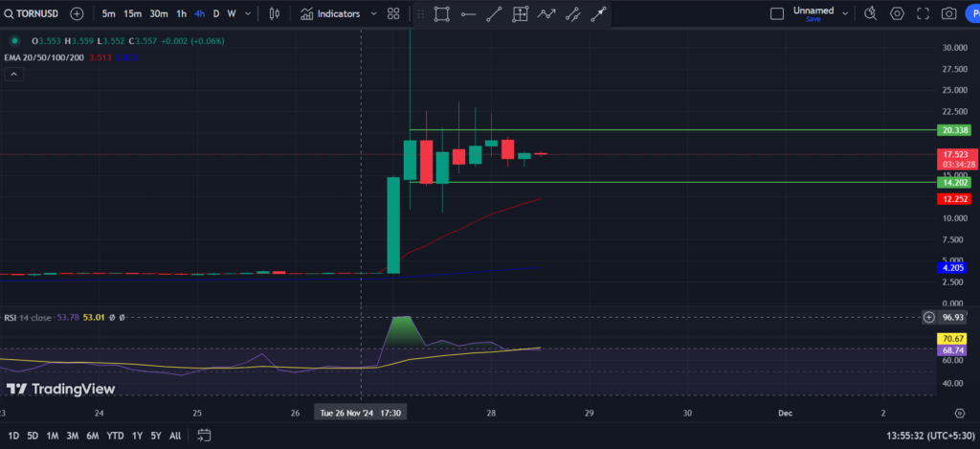Add a symbol to compare with plus icon
Screen dimensions: 980x449
click(77, 13)
